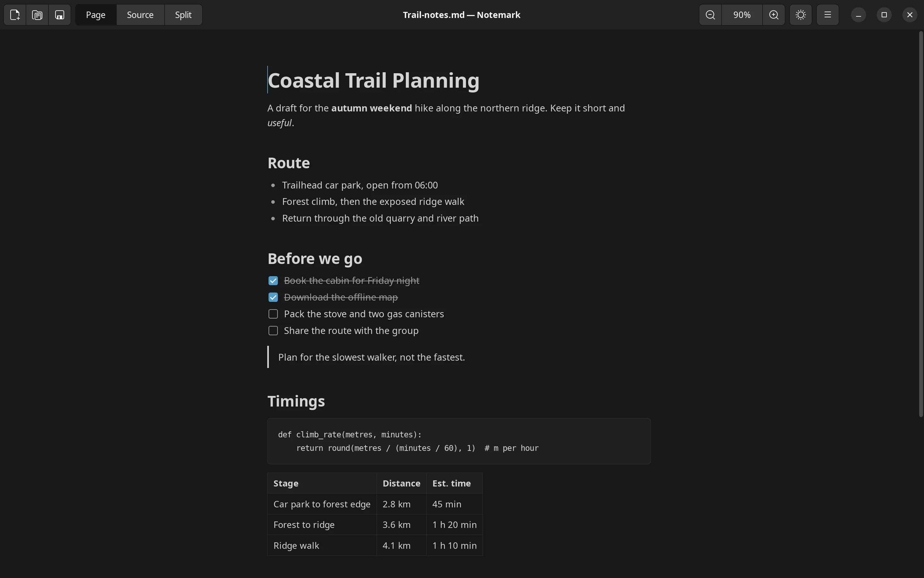This screenshot has height=578, width=924.
Task: Click the 90% zoom level button
Action: pos(742,15)
